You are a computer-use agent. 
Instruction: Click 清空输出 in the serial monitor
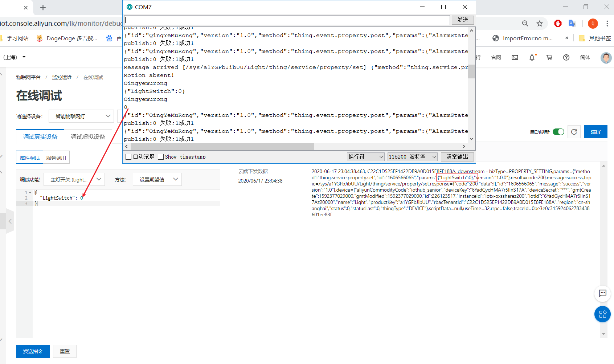coord(457,157)
